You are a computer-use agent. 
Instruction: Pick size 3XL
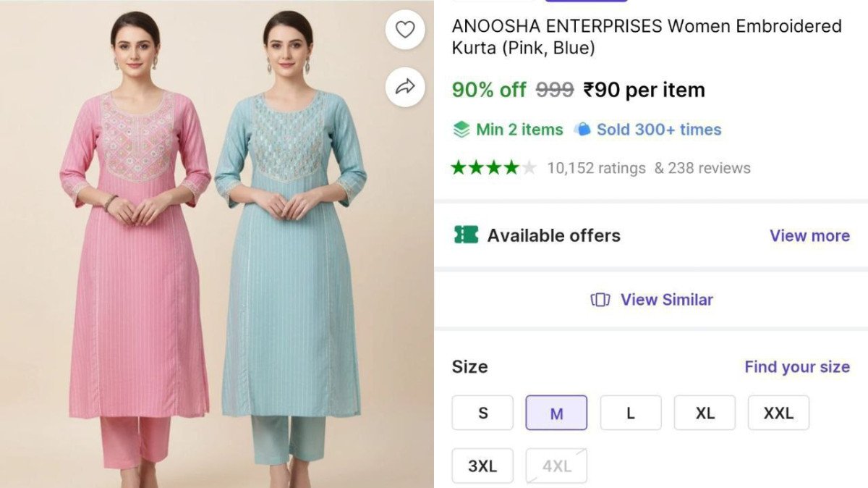point(482,466)
